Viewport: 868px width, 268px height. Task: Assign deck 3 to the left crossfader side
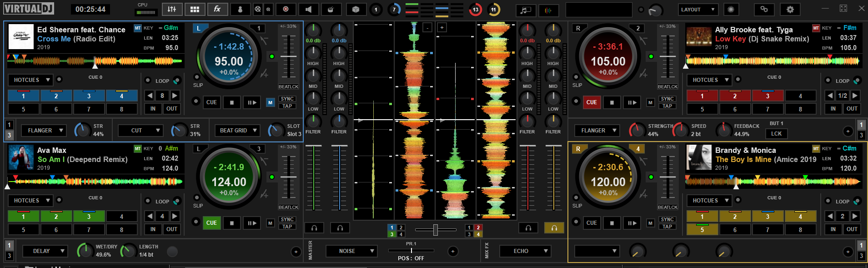pos(392,234)
